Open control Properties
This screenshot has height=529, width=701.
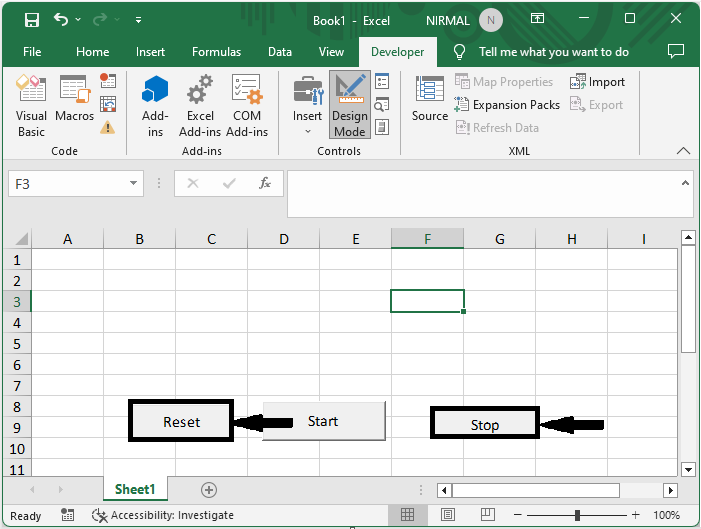pos(382,82)
